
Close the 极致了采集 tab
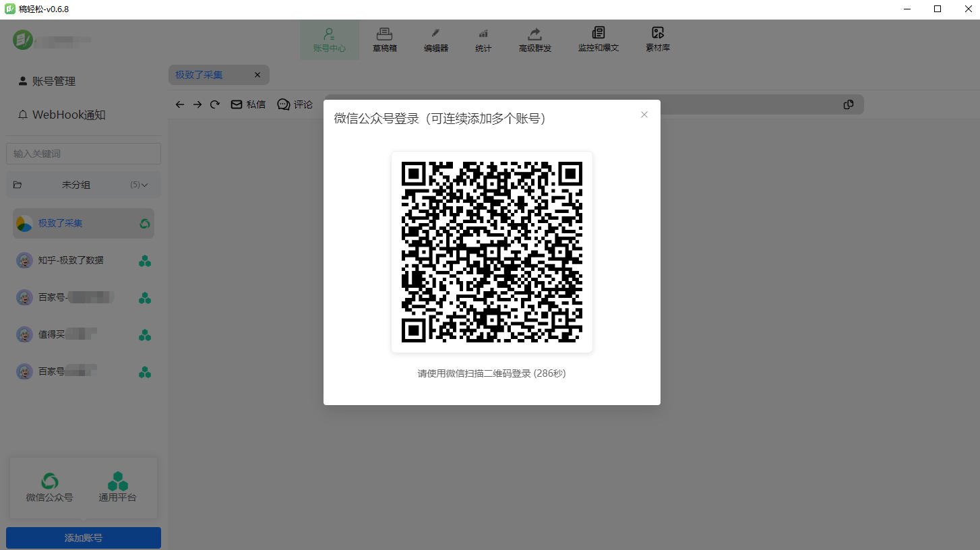pos(257,75)
